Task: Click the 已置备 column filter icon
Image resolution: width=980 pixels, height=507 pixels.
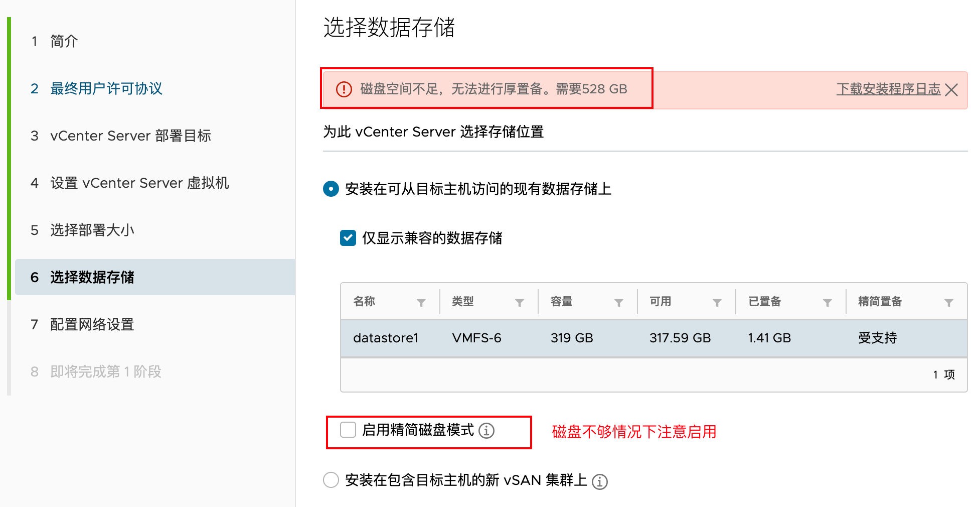Action: 828,303
